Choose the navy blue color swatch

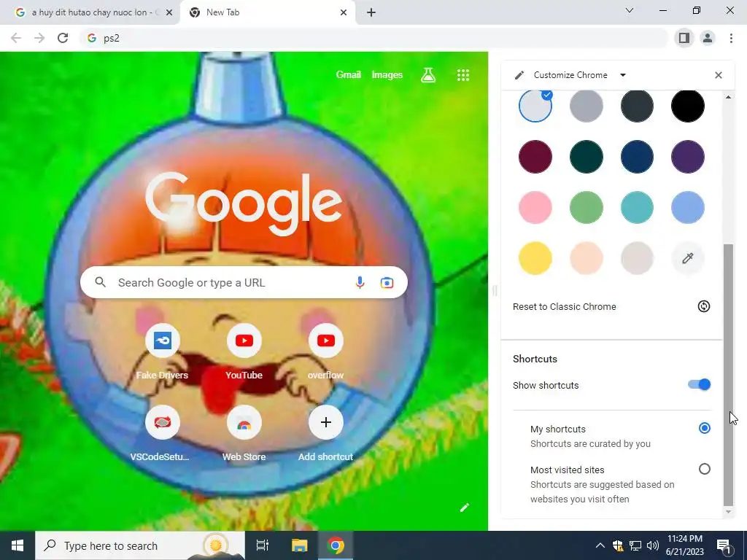click(637, 157)
